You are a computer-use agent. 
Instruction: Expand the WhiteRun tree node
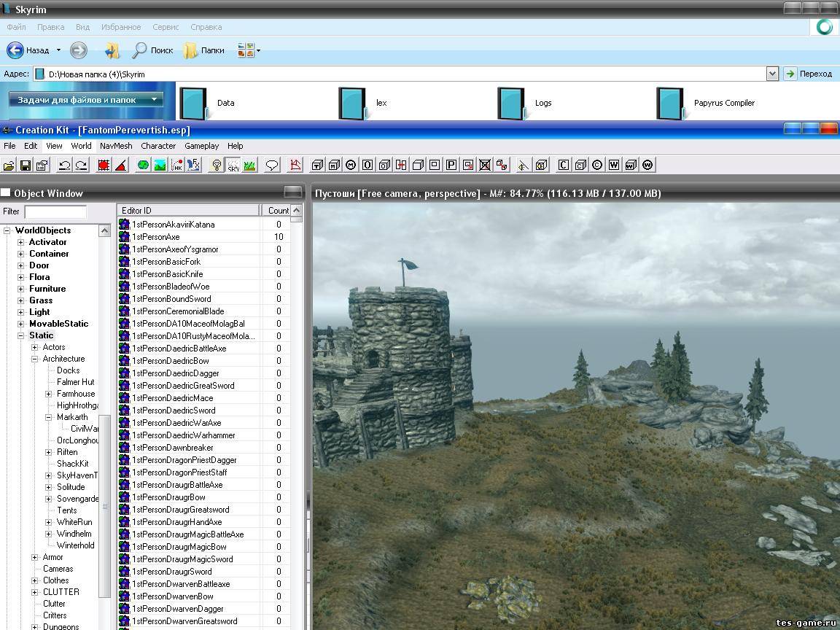tap(49, 522)
